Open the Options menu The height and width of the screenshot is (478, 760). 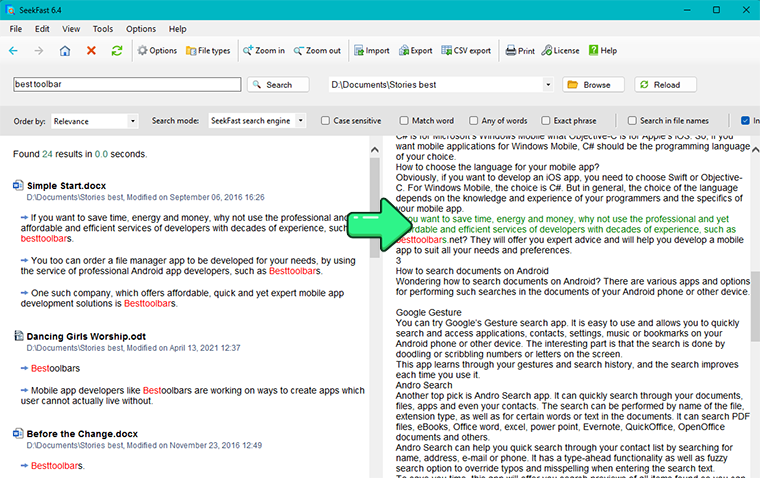[x=141, y=29]
